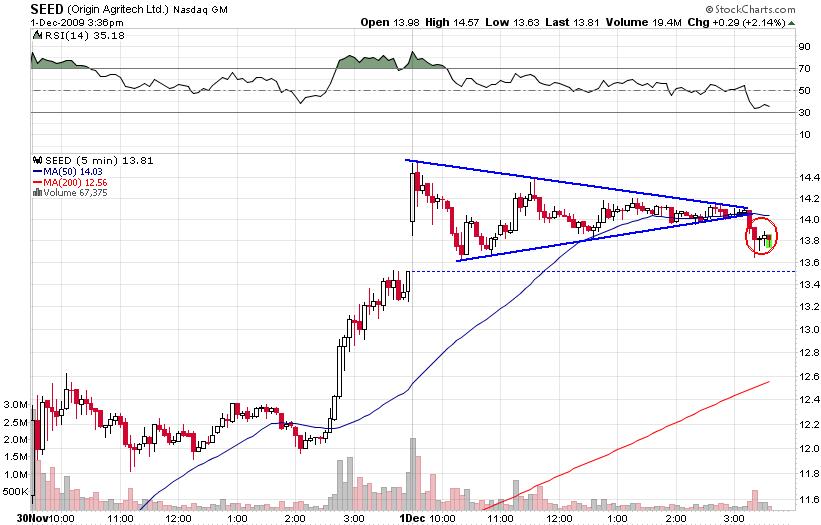Click the green up-arrow next to Chg
821x525 pixels.
coord(792,23)
